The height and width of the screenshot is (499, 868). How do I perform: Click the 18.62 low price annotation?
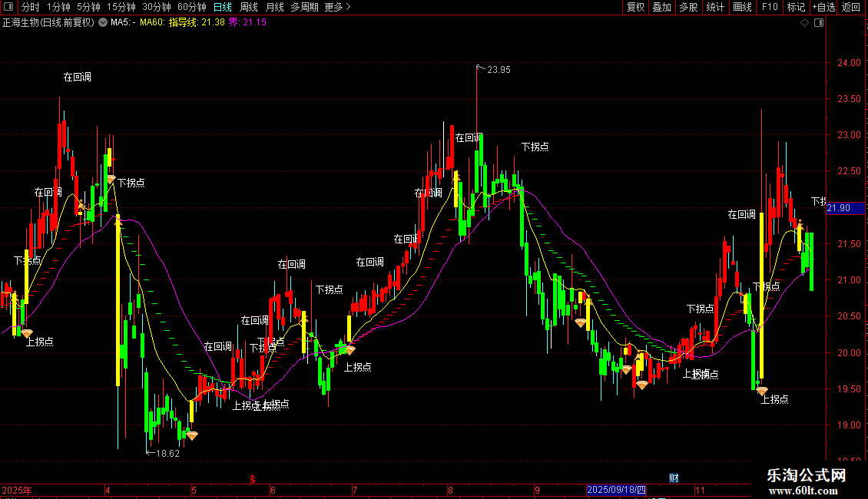[x=167, y=454]
